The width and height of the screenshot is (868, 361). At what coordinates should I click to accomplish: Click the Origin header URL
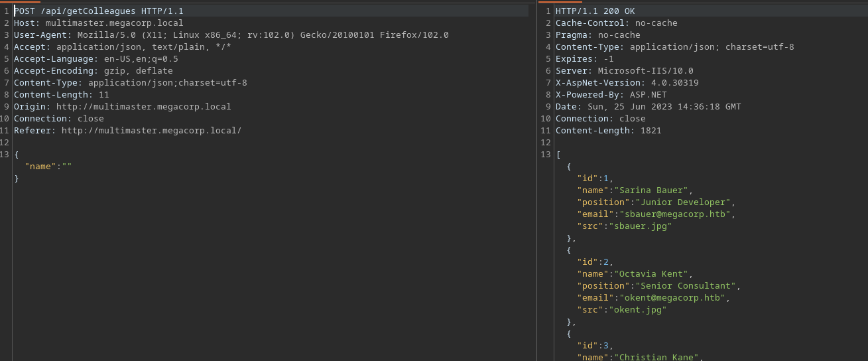(144, 107)
